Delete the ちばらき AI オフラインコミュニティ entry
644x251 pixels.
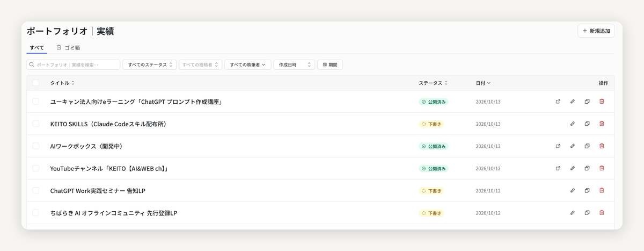(602, 213)
